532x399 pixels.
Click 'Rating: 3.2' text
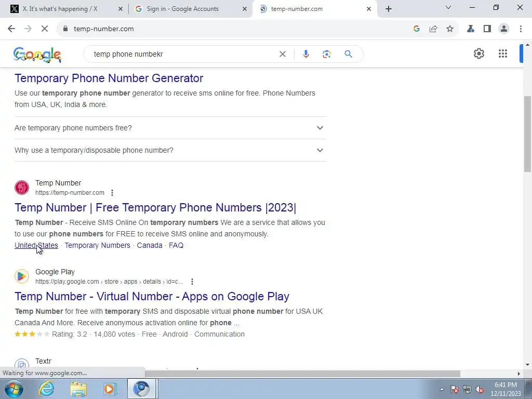70,334
